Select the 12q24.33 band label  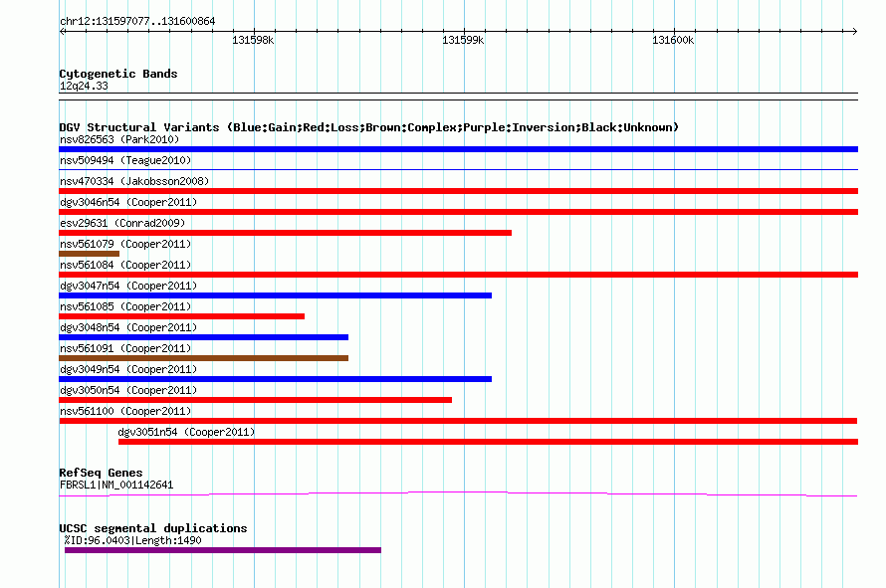coord(84,86)
